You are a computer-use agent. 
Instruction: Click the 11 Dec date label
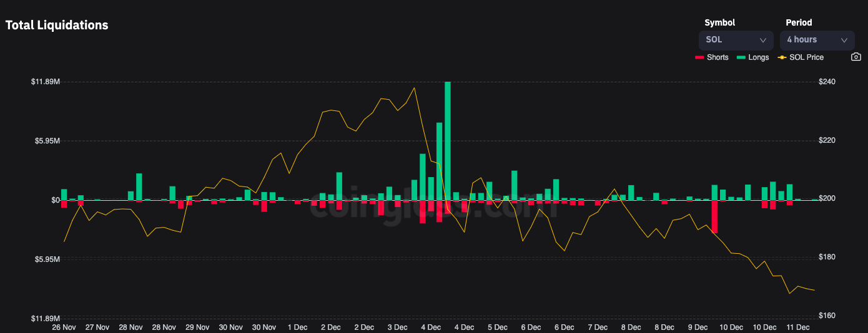(798, 327)
